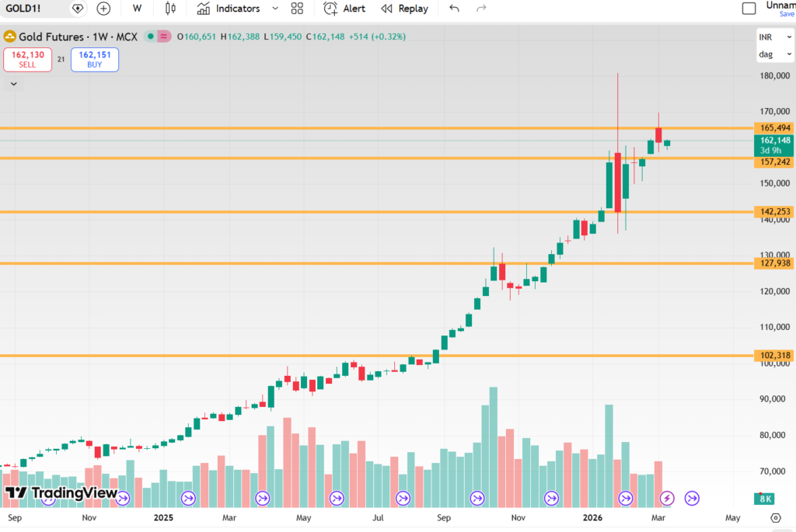Select the layout square icon at top right
This screenshot has height=532, width=796.
pos(749,9)
